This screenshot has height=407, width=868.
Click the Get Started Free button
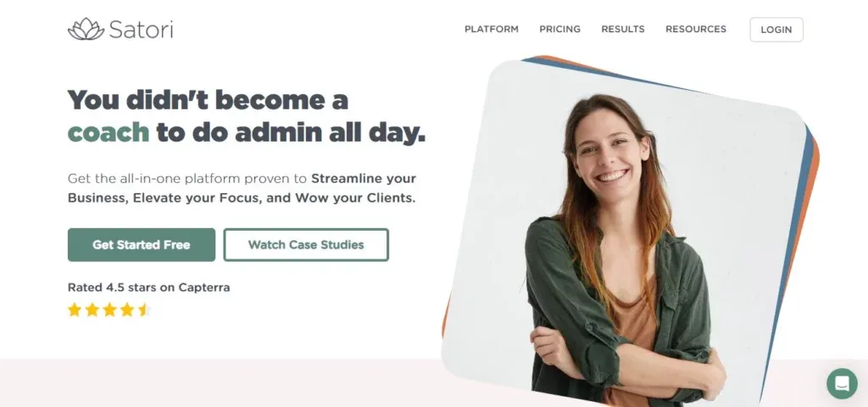(x=142, y=245)
